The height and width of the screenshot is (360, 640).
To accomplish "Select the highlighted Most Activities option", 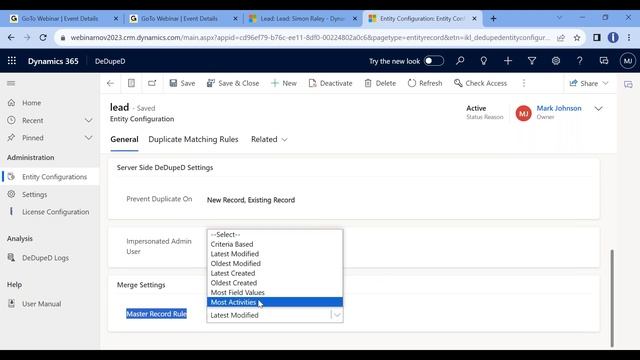I will pyautogui.click(x=275, y=302).
